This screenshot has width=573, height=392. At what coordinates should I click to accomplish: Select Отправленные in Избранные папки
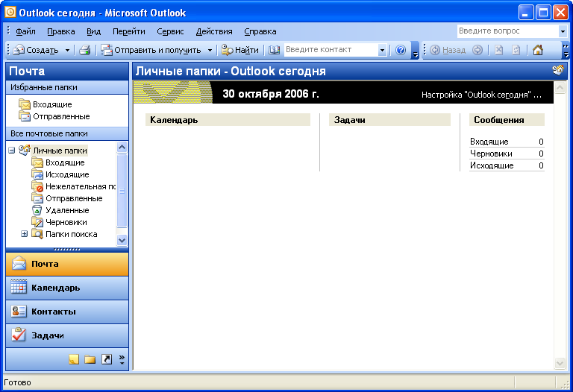[54, 116]
